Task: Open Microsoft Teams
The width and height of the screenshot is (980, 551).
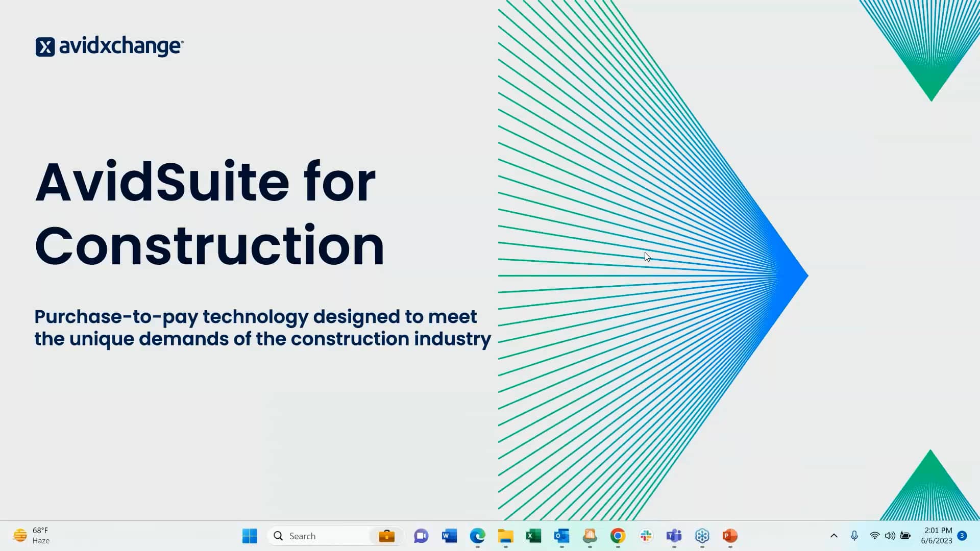Action: click(x=673, y=536)
